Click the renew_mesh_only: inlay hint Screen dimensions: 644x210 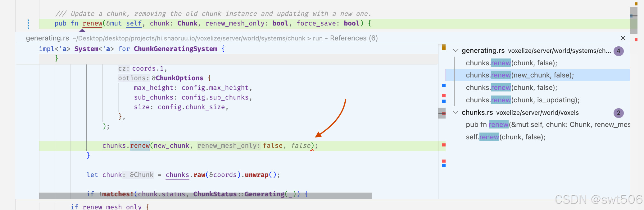tap(229, 146)
